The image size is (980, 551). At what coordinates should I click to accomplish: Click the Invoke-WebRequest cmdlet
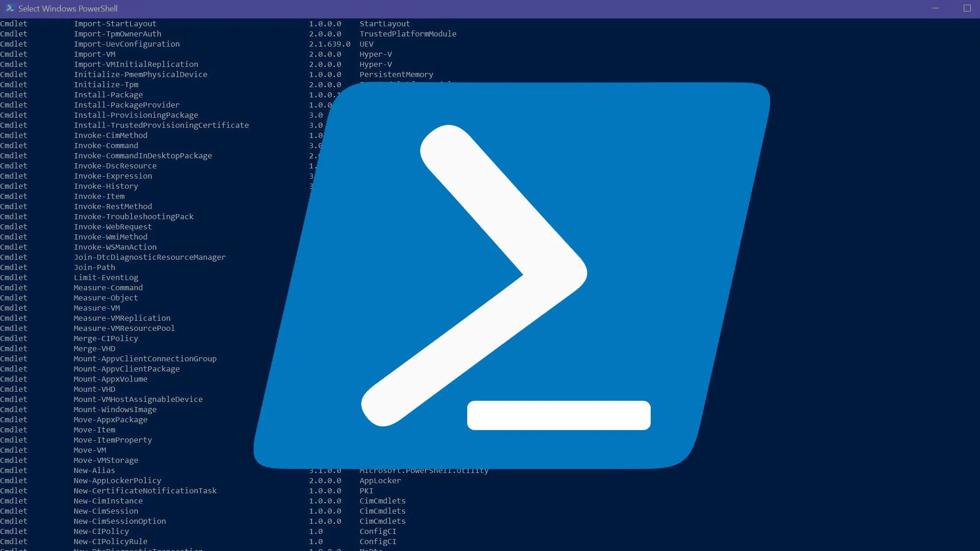113,227
